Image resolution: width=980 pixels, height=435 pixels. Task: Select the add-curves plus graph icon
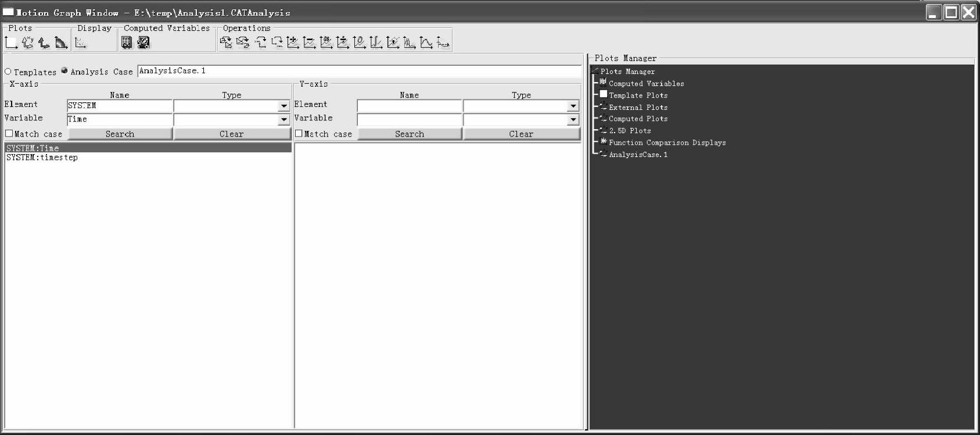293,42
